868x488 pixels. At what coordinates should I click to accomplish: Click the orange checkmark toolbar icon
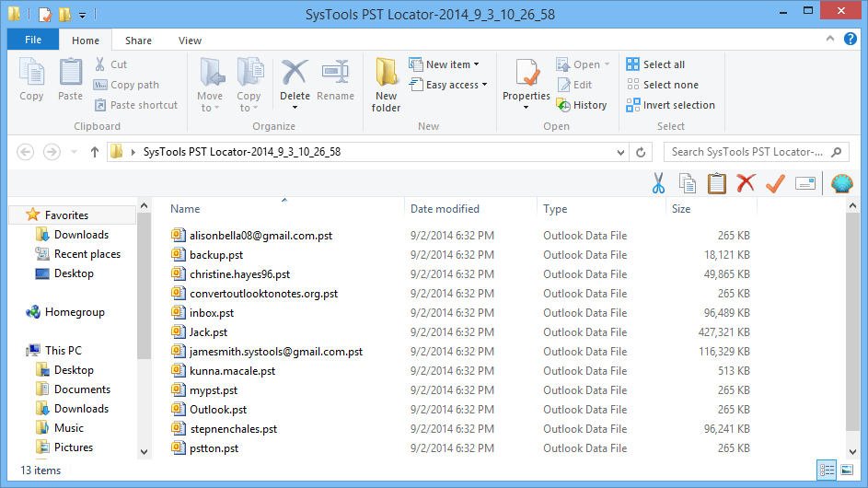click(775, 183)
